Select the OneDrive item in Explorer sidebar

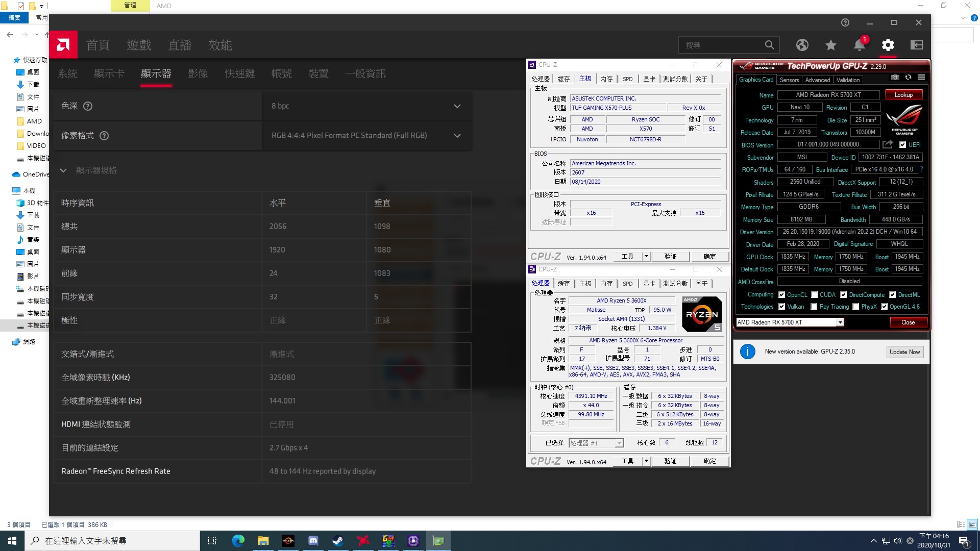pyautogui.click(x=31, y=174)
